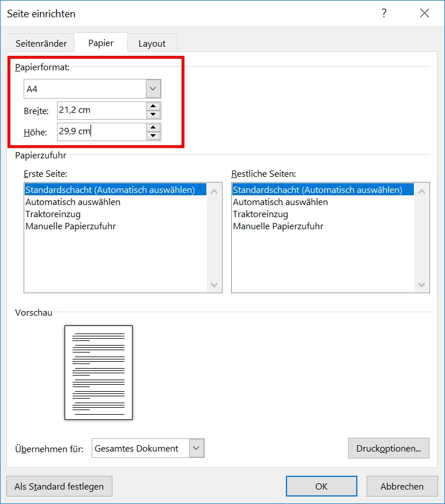The height and width of the screenshot is (504, 445).
Task: Select Manuelle Papierzufuhr in Erste Seite list
Action: pyautogui.click(x=70, y=226)
